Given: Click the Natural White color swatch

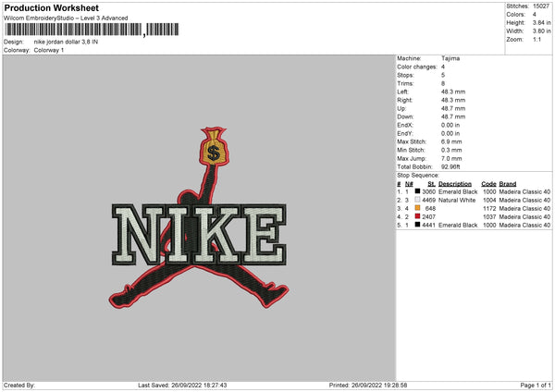Looking at the screenshot, I should click(417, 200).
